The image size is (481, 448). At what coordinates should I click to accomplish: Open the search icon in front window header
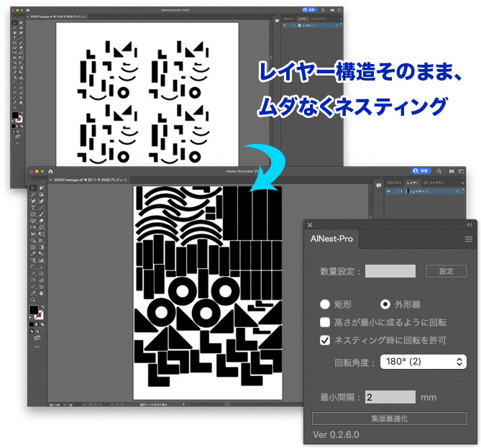[x=439, y=171]
